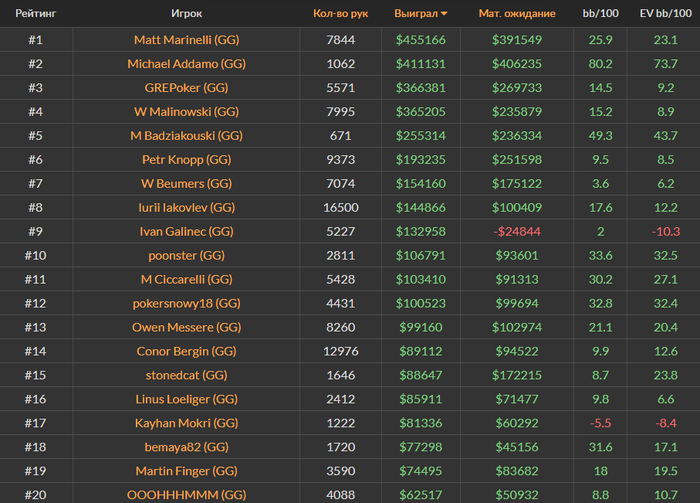
Task: Open Matt Marinelli (GG) player profile
Action: (187, 40)
